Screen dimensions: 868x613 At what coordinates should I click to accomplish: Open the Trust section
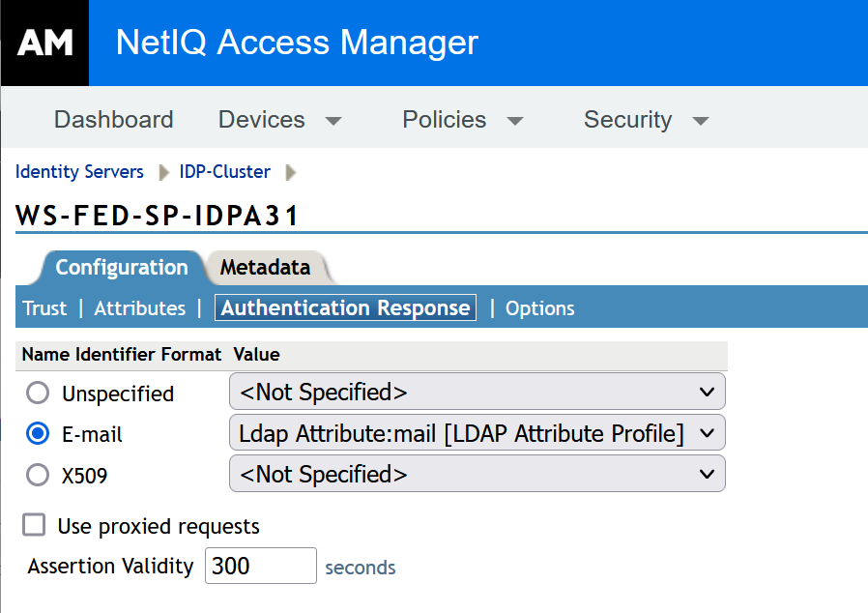[x=44, y=307]
